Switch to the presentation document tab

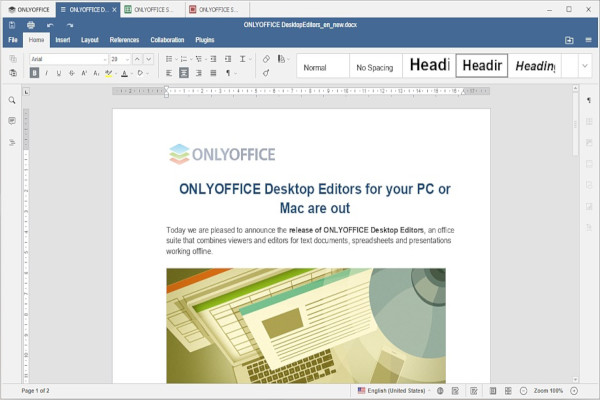[x=217, y=10]
